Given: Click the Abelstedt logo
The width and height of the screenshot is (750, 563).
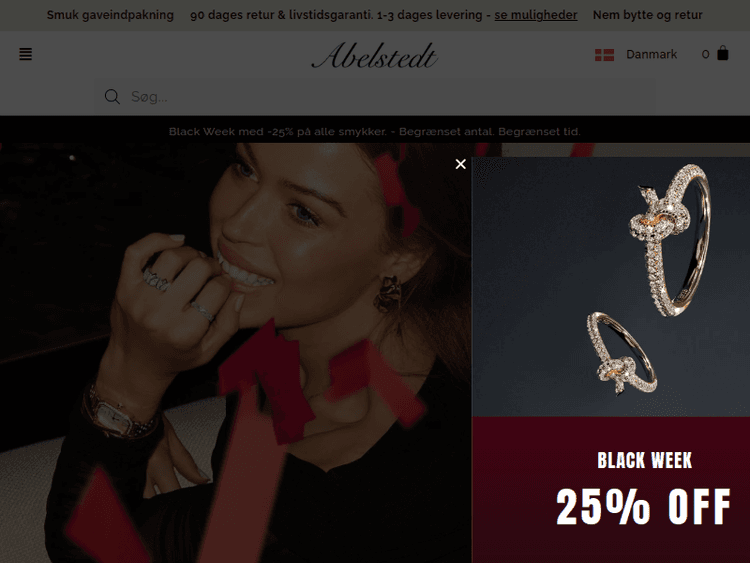Looking at the screenshot, I should [375, 55].
